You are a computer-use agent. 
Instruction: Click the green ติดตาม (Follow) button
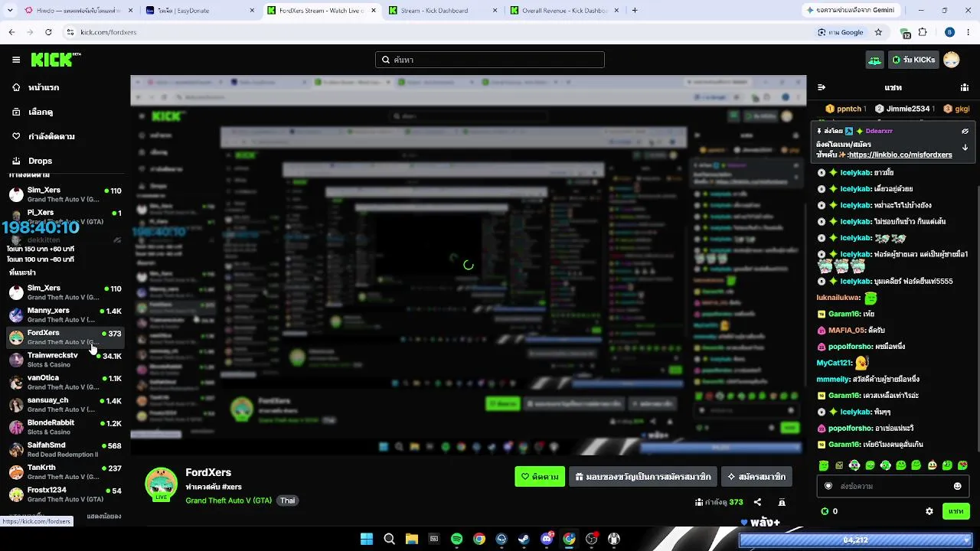(x=540, y=477)
